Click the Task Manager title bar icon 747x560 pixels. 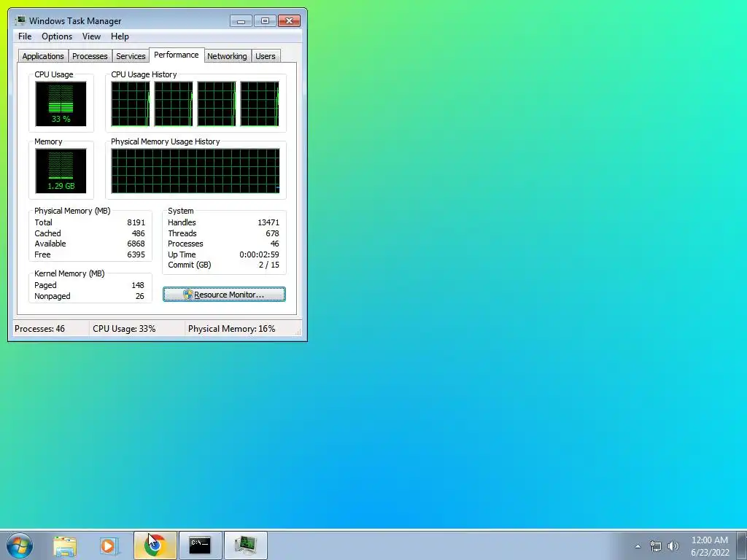point(20,20)
